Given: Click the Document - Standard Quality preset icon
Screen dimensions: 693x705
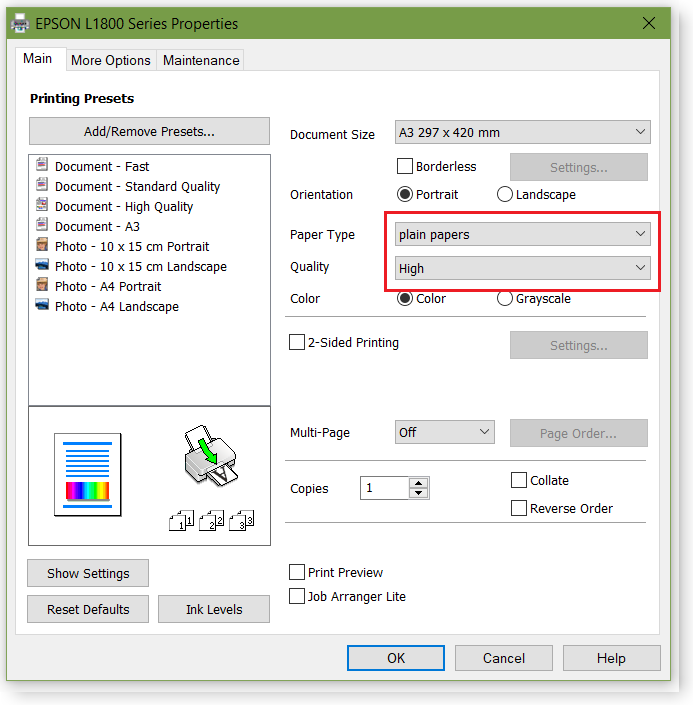Looking at the screenshot, I should (x=42, y=184).
